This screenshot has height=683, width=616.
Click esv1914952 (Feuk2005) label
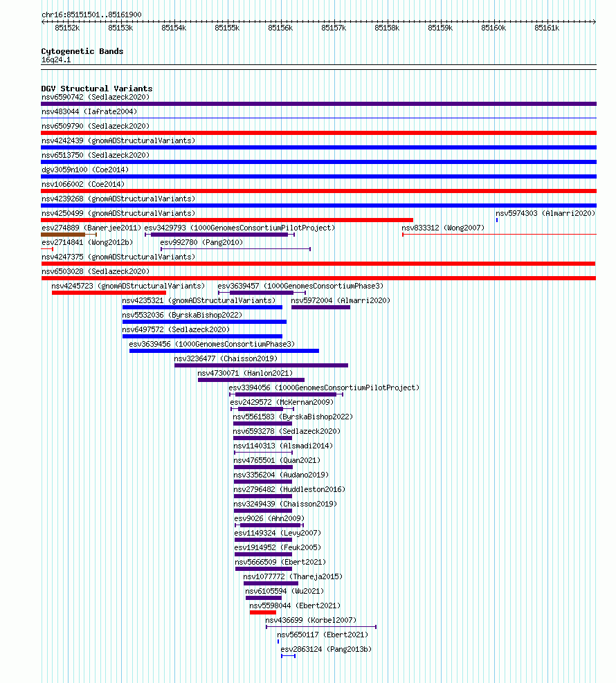pos(278,547)
